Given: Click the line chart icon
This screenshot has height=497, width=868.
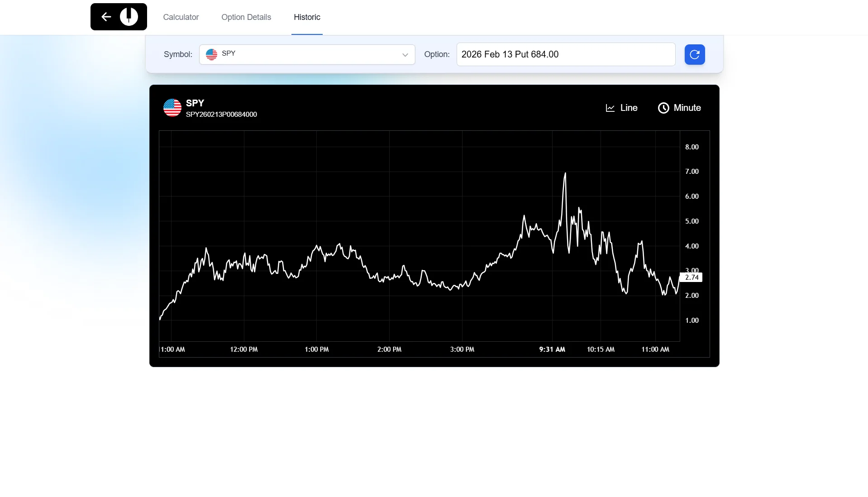Looking at the screenshot, I should point(610,108).
